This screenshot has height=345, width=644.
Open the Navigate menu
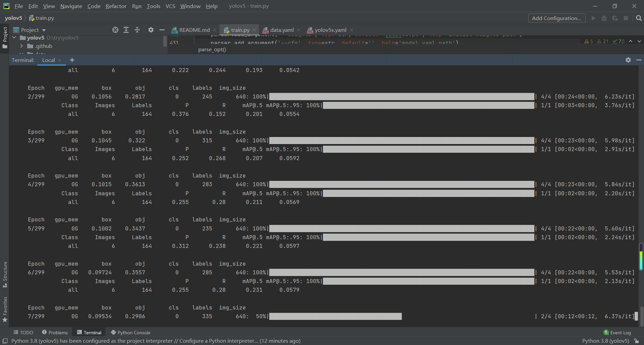71,6
